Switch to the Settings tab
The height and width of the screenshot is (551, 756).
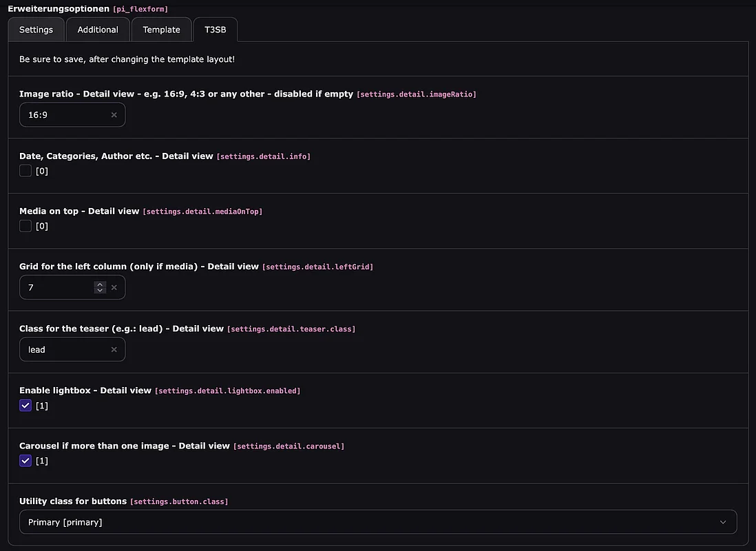(x=36, y=30)
